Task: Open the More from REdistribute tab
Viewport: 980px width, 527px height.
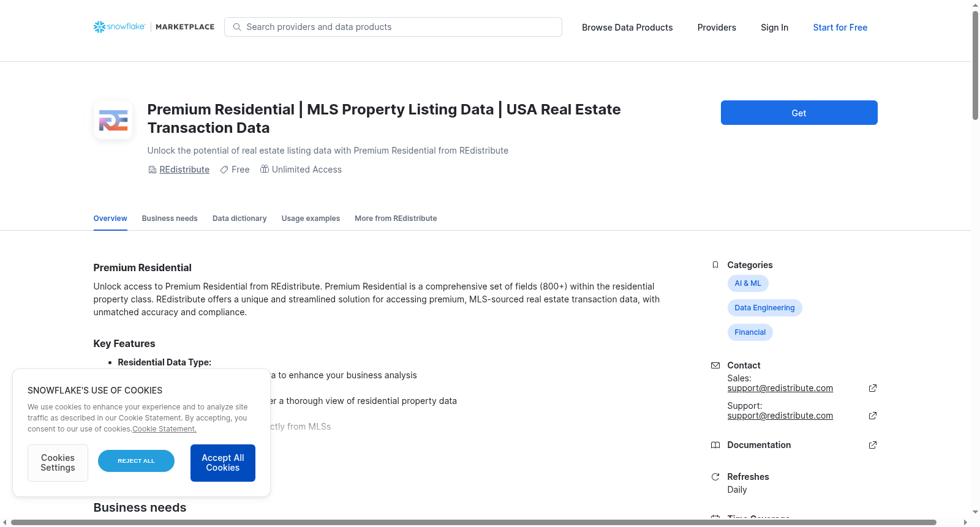Action: (396, 219)
